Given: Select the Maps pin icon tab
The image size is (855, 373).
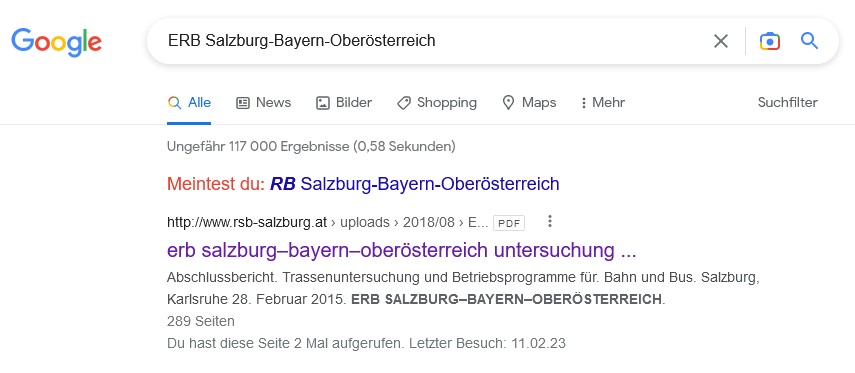Looking at the screenshot, I should tap(529, 103).
